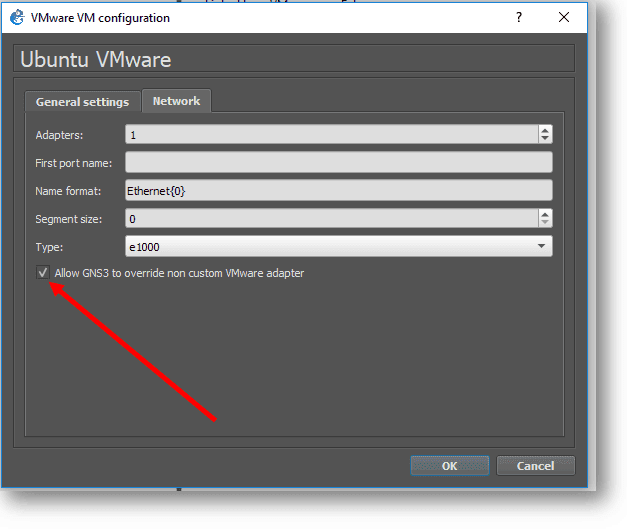Decrease the Adapters count with down arrow
The image size is (627, 529).
click(545, 138)
